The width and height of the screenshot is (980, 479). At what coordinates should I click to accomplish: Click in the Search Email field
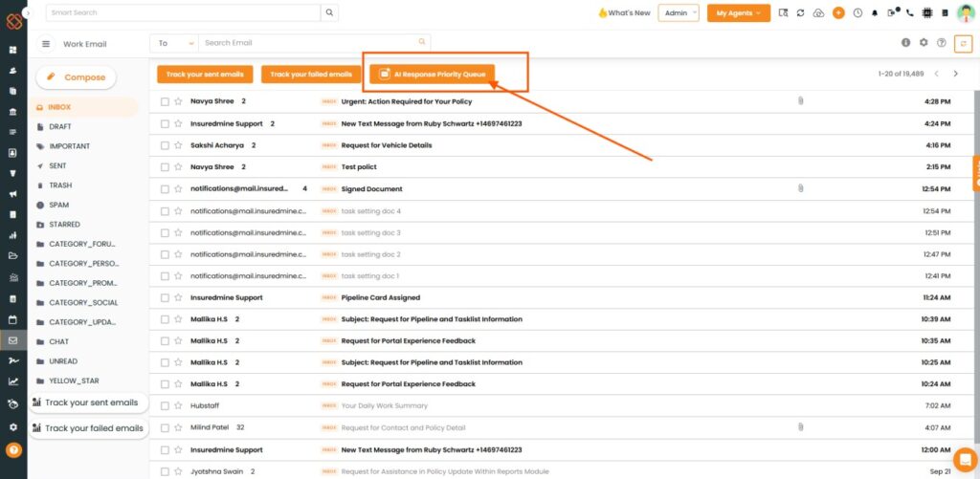point(309,43)
